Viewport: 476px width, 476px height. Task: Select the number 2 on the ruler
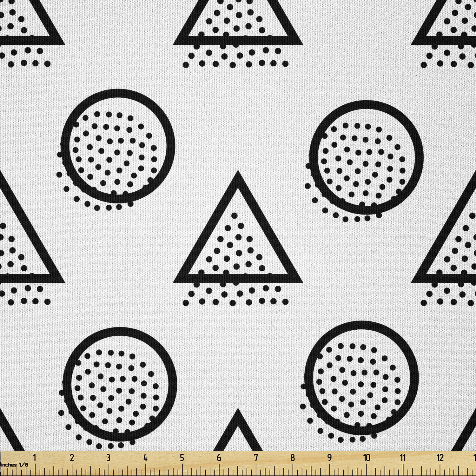tap(72, 458)
